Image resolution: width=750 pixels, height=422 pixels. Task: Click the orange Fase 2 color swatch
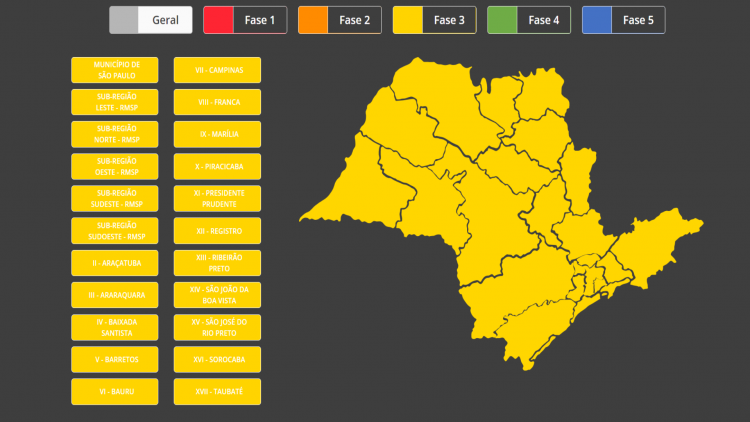314,20
